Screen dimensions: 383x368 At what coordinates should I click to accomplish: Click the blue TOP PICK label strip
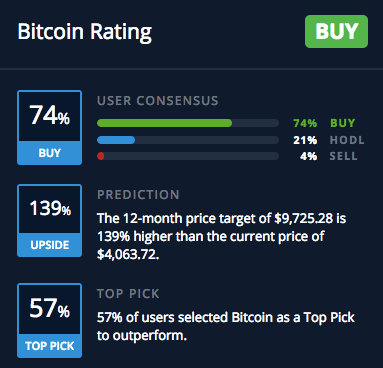(x=49, y=346)
